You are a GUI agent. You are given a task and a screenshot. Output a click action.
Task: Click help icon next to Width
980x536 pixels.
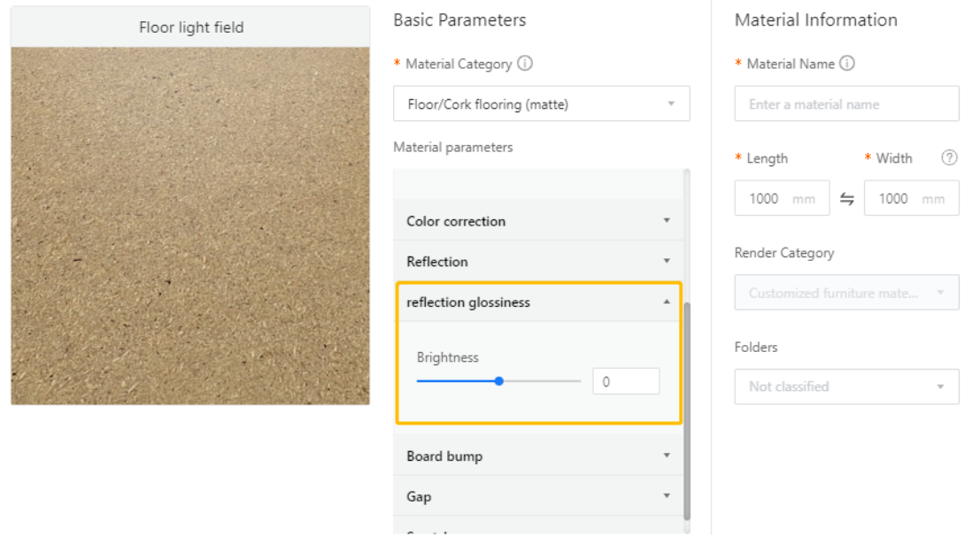coord(949,158)
